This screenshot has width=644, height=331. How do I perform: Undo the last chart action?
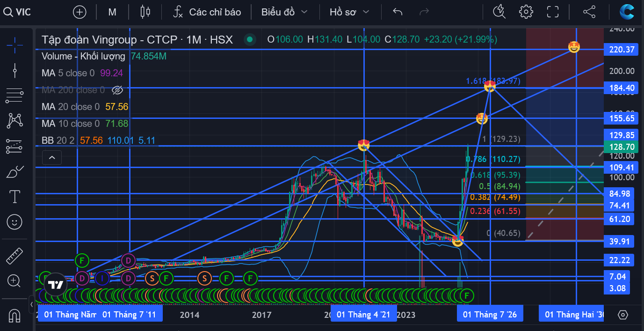[x=398, y=12]
